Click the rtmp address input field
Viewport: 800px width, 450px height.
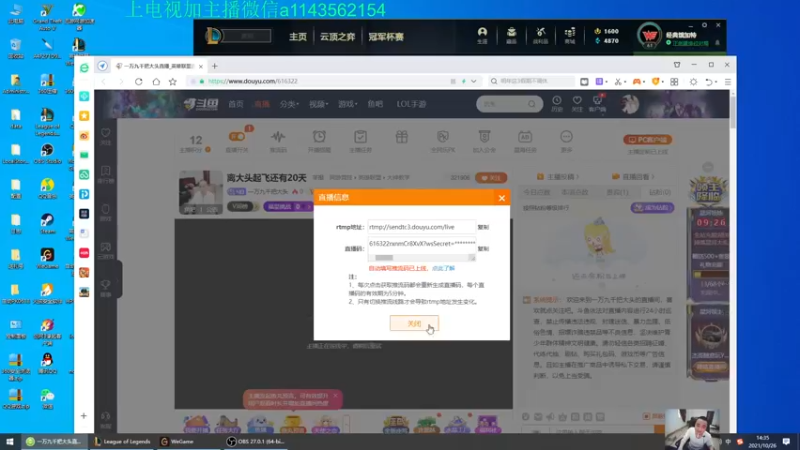point(421,227)
